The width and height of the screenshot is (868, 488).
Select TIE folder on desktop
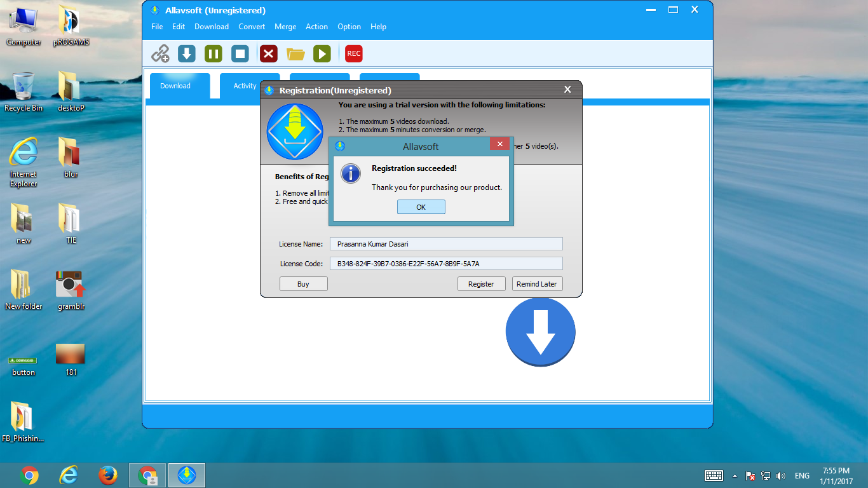point(71,224)
